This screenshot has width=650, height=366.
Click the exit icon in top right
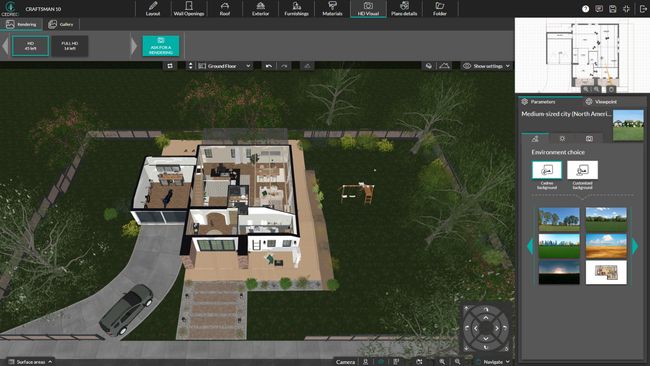click(x=643, y=9)
